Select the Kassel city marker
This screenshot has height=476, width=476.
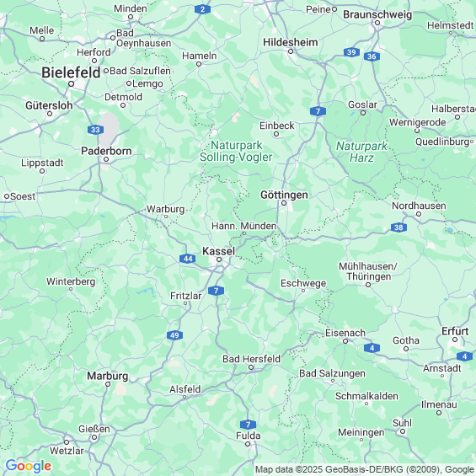[x=219, y=259]
